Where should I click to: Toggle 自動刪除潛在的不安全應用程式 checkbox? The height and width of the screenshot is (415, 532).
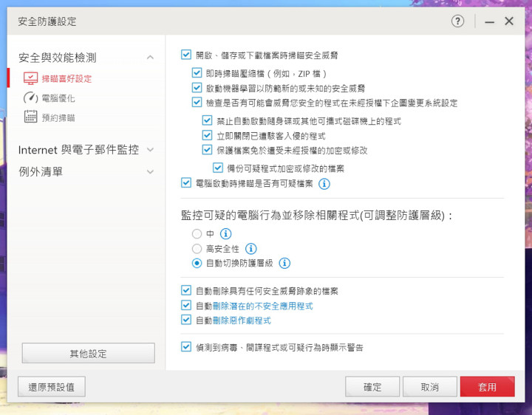[x=186, y=305]
